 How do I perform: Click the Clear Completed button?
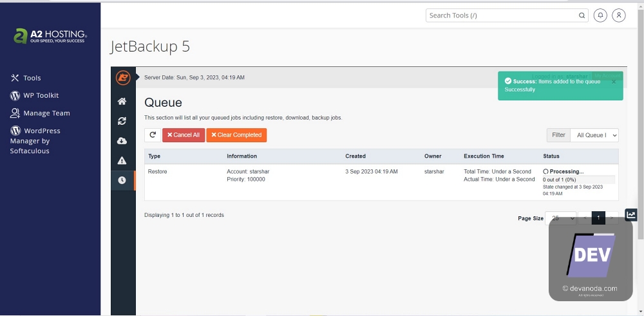point(236,135)
